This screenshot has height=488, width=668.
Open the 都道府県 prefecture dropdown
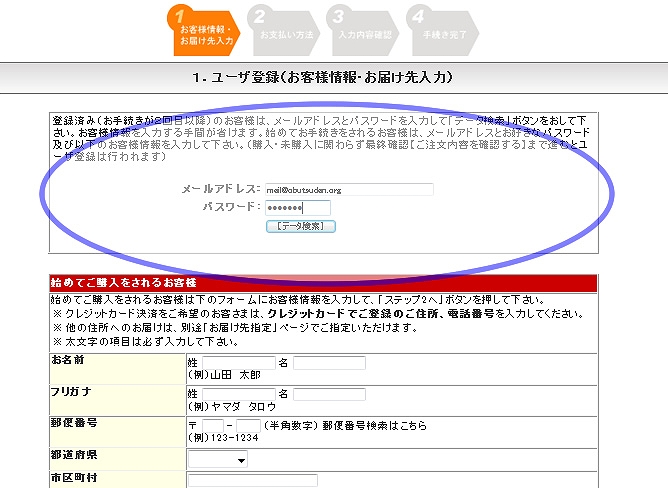[x=219, y=461]
